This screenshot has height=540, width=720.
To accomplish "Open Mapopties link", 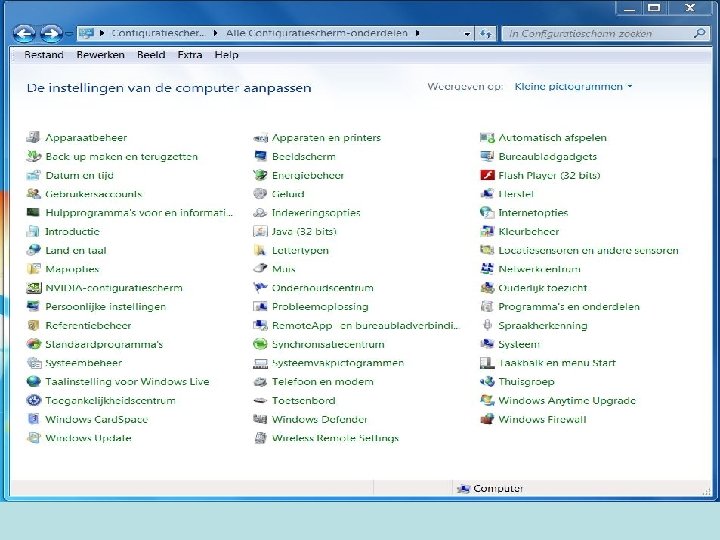I will 72,269.
